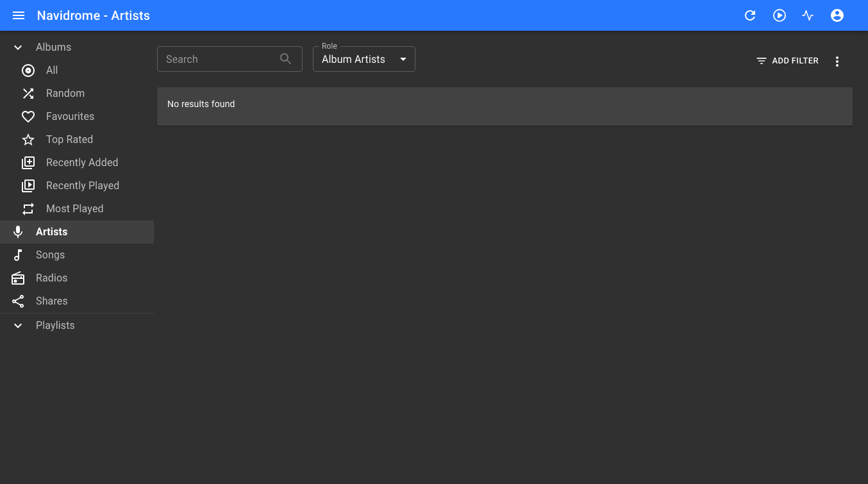This screenshot has width=868, height=484.
Task: Select Most Played albums label
Action: pos(74,209)
